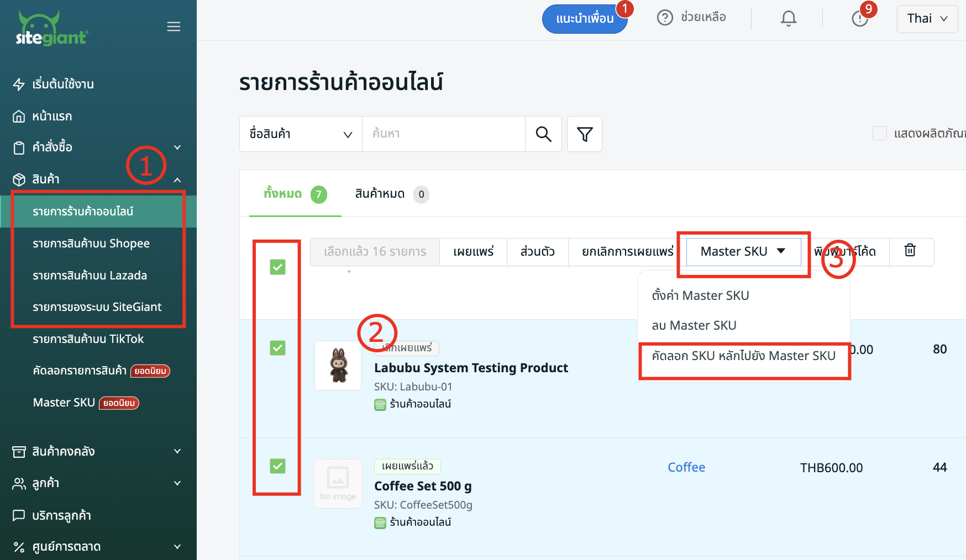Screen dimensions: 966x560
Task: Switch to the out-of-stock products tab
Action: click(391, 194)
